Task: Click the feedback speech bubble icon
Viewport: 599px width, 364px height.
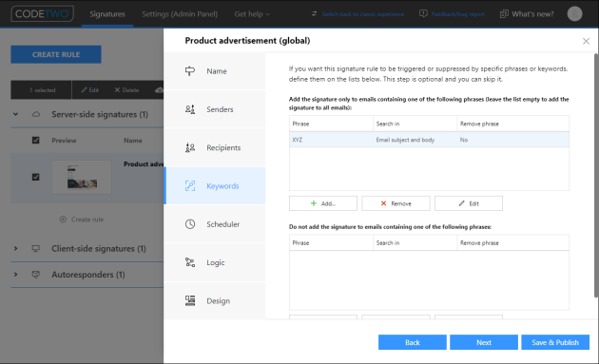Action: click(423, 13)
